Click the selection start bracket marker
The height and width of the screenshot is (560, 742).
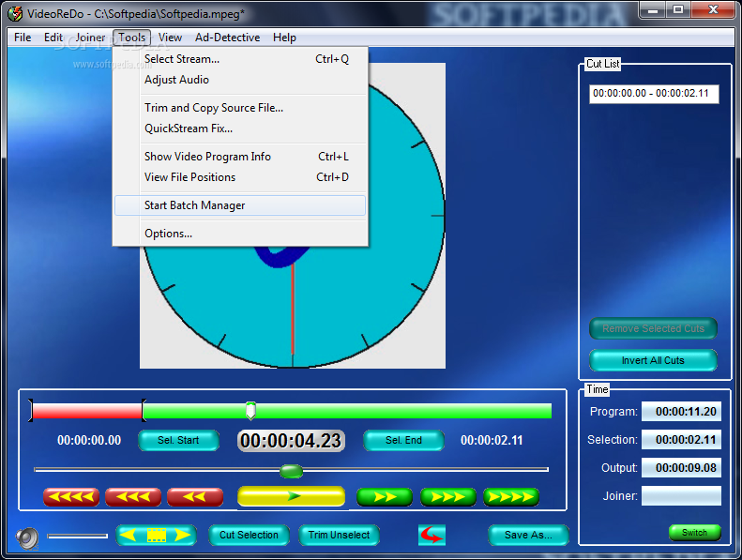pos(31,410)
